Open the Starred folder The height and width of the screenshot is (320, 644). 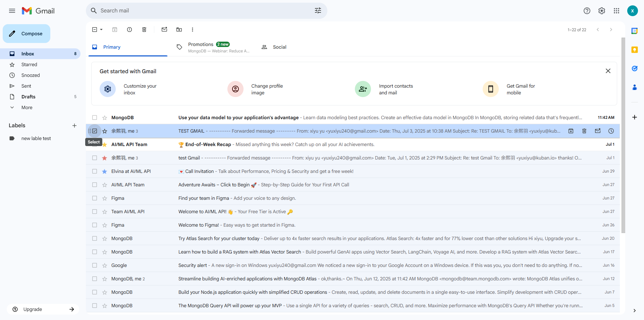point(40,64)
